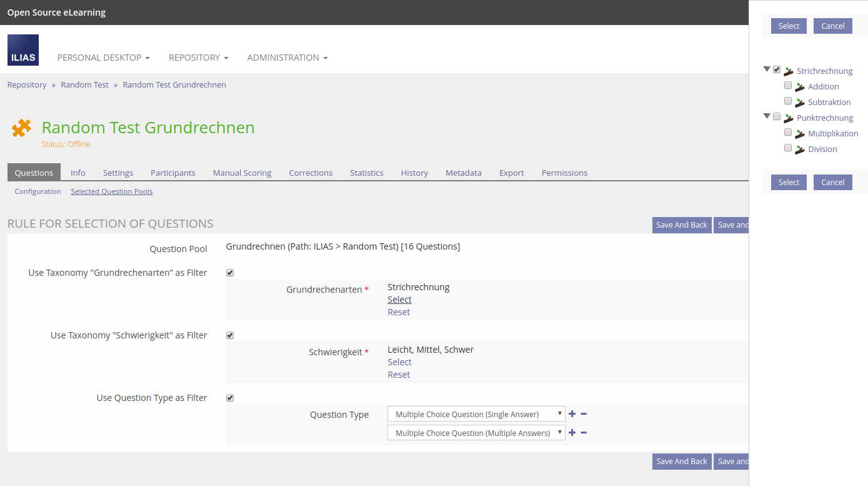Collapse the Strichrechnung tree node
Image resolution: width=868 pixels, height=486 pixels.
tap(767, 69)
